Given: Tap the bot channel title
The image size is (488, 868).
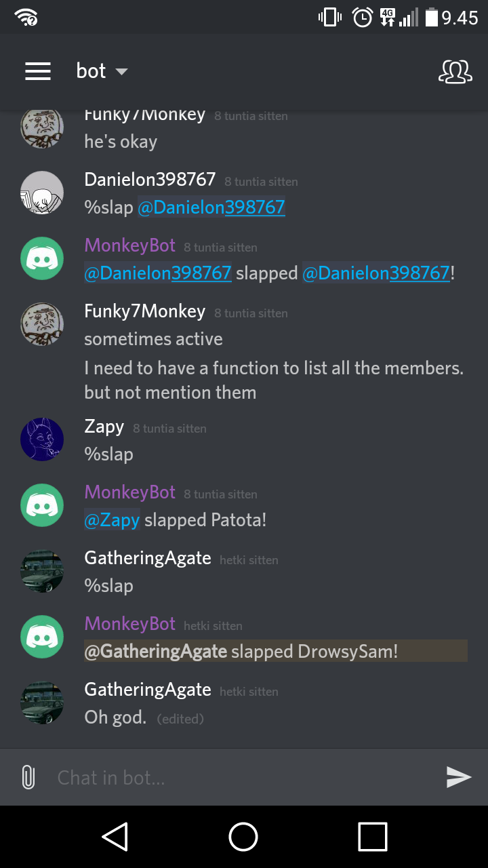Looking at the screenshot, I should 91,71.
